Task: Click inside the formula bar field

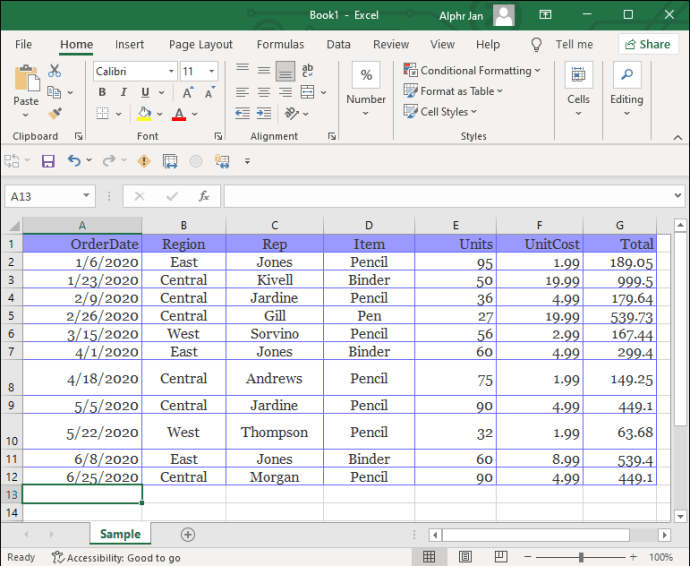Action: [440, 196]
